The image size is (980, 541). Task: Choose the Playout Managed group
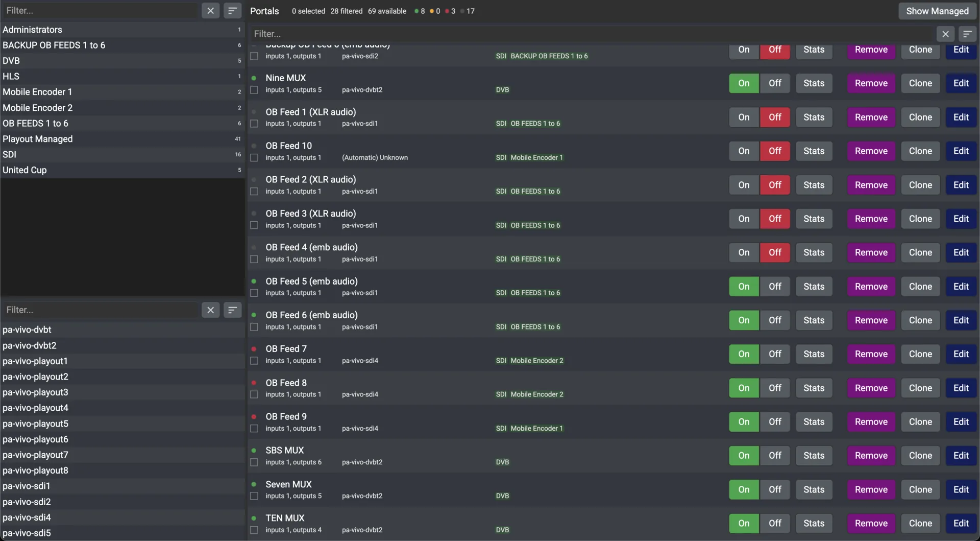pos(122,139)
